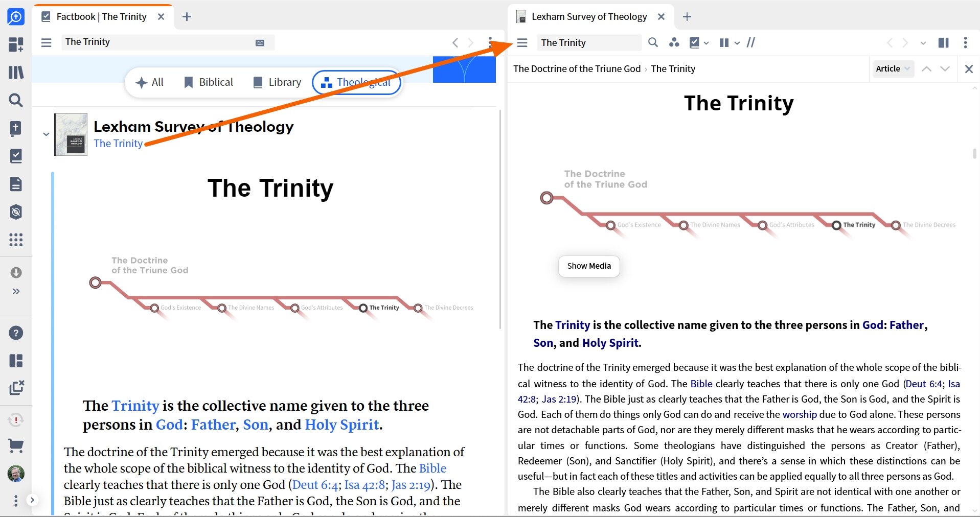Add a new tab beside Factbook tab
The height and width of the screenshot is (517, 980).
point(187,17)
